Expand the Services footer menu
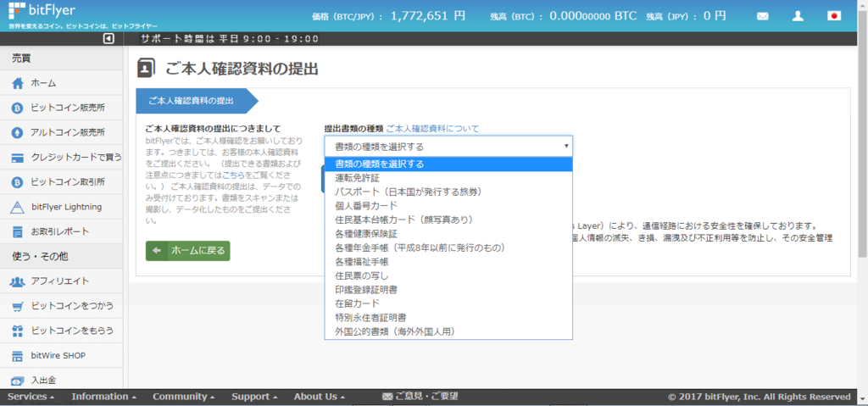The width and height of the screenshot is (868, 406). 31,397
